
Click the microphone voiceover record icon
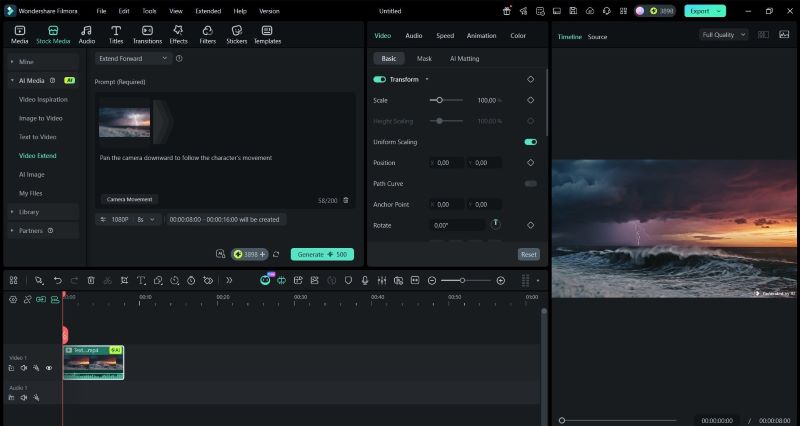coord(365,281)
